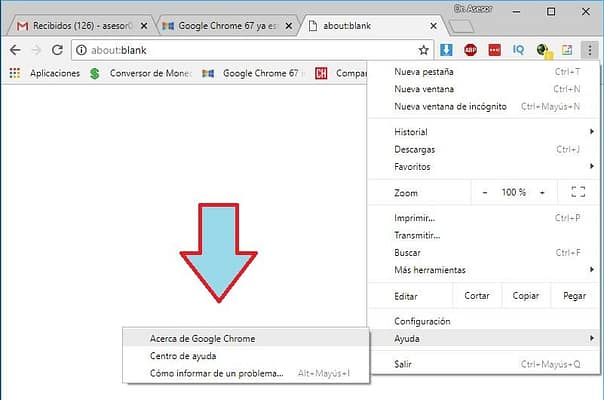
Task: Select Cómo informar de un problema...
Action: pos(246,373)
